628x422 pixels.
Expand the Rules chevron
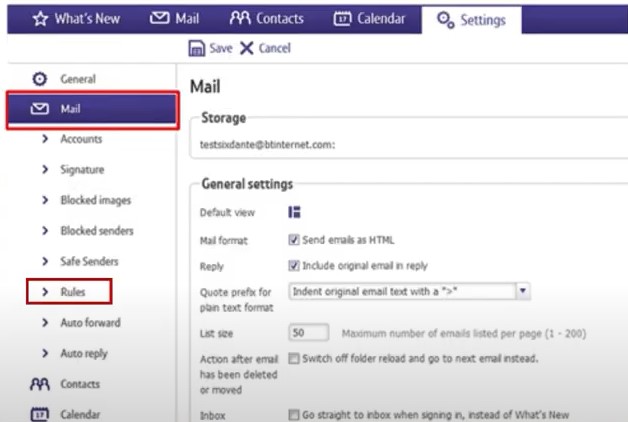pos(45,292)
